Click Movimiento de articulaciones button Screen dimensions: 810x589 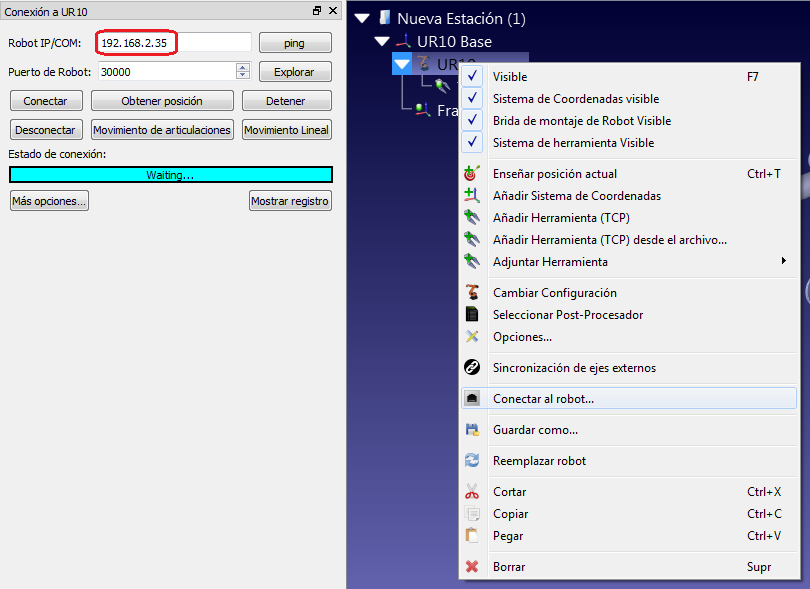pyautogui.click(x=162, y=130)
